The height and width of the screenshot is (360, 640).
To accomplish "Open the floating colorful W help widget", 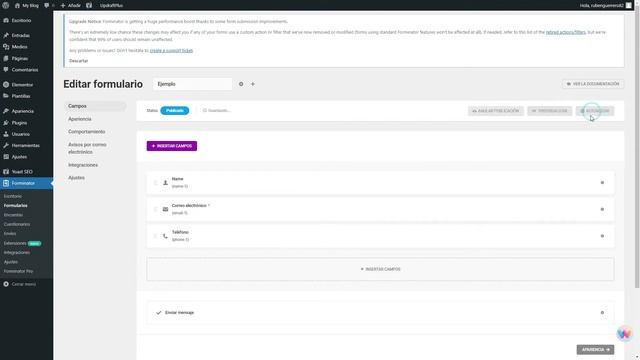I will click(x=624, y=334).
